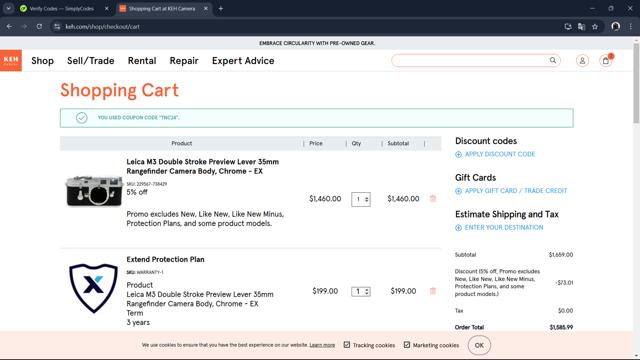640x360 pixels.
Task: Open the Rental menu
Action: (142, 61)
